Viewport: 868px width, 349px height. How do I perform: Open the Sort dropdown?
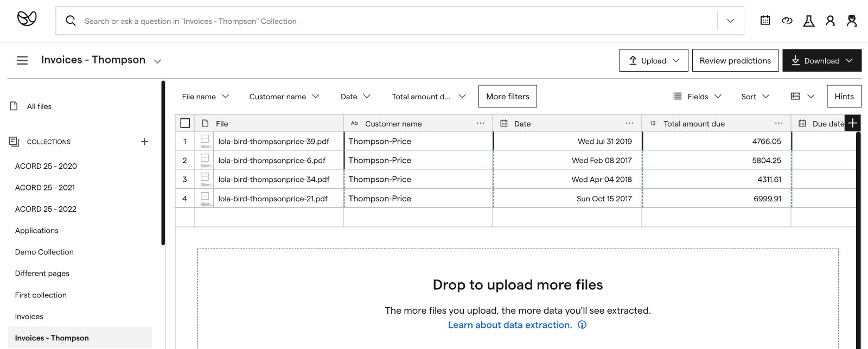(x=755, y=96)
